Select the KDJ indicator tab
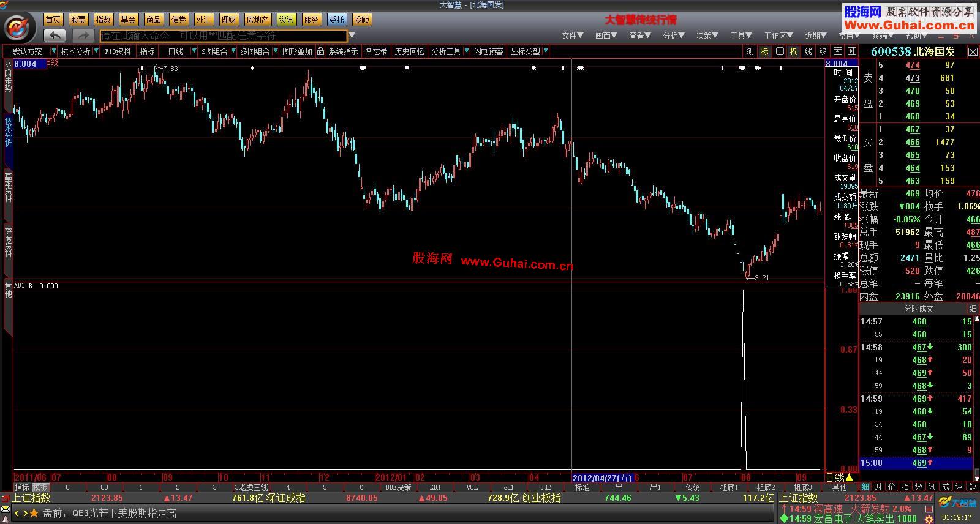 coord(435,487)
